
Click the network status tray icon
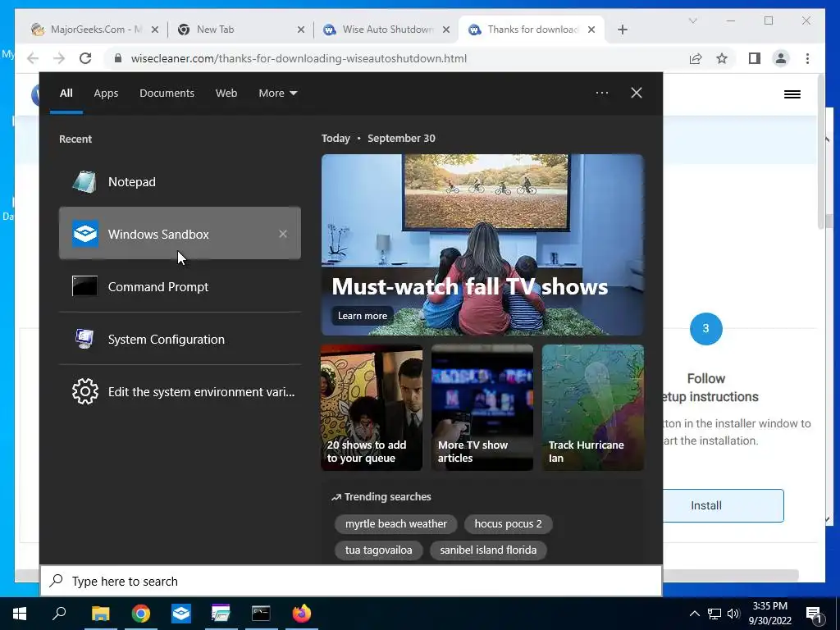714,614
